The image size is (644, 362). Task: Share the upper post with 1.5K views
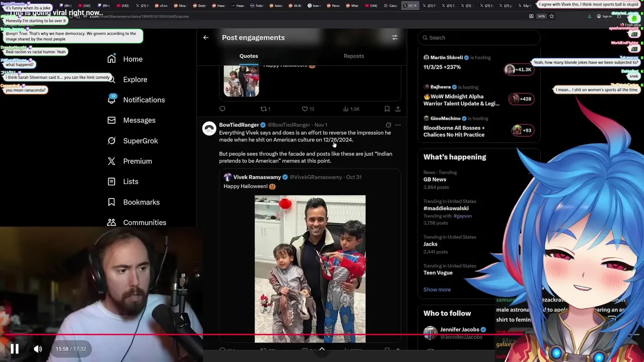coord(398,109)
